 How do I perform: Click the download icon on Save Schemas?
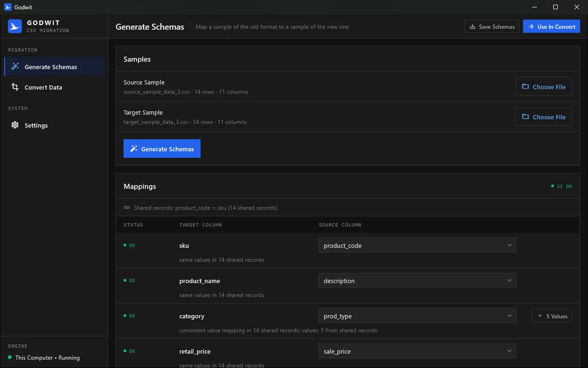[472, 26]
